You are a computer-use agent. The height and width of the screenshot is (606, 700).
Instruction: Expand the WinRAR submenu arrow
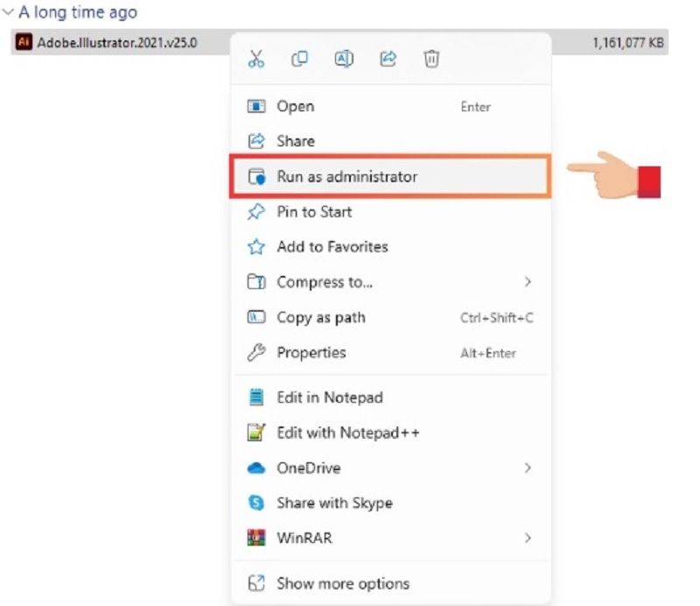tap(528, 538)
